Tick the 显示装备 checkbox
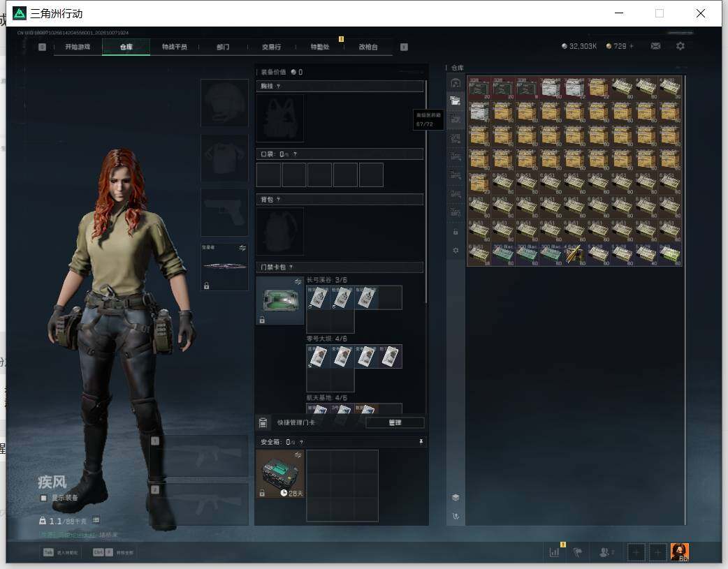 [x=43, y=498]
